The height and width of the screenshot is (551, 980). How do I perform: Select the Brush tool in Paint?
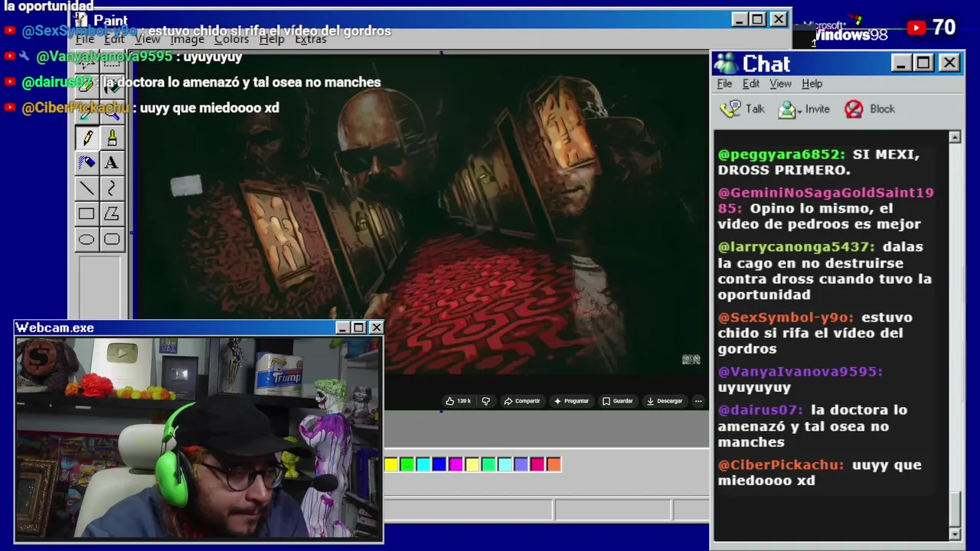pos(112,138)
